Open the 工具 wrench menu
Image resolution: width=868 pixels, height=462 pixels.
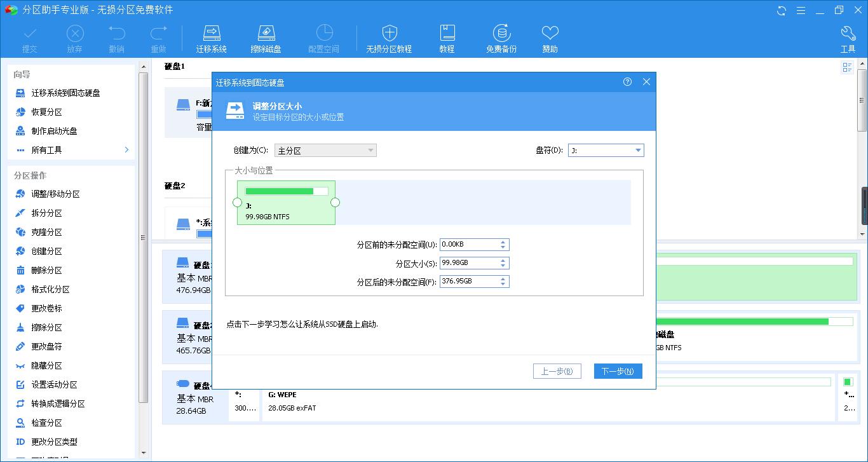[x=848, y=36]
